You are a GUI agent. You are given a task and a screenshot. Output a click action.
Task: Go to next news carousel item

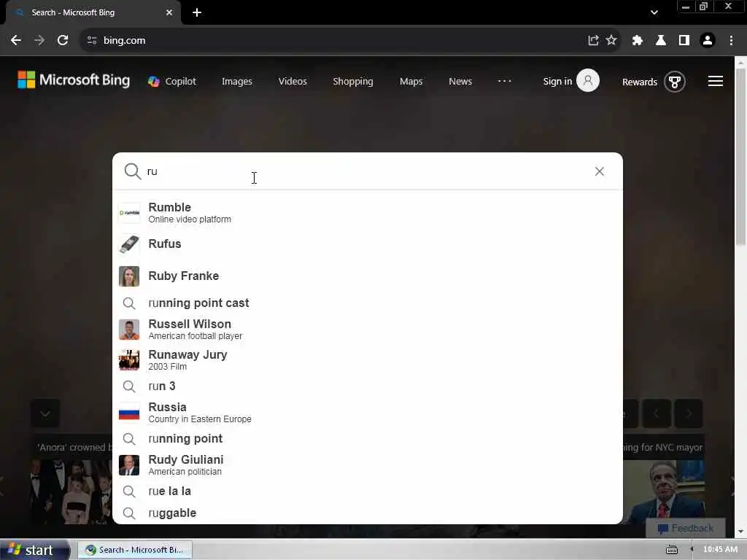coord(689,413)
